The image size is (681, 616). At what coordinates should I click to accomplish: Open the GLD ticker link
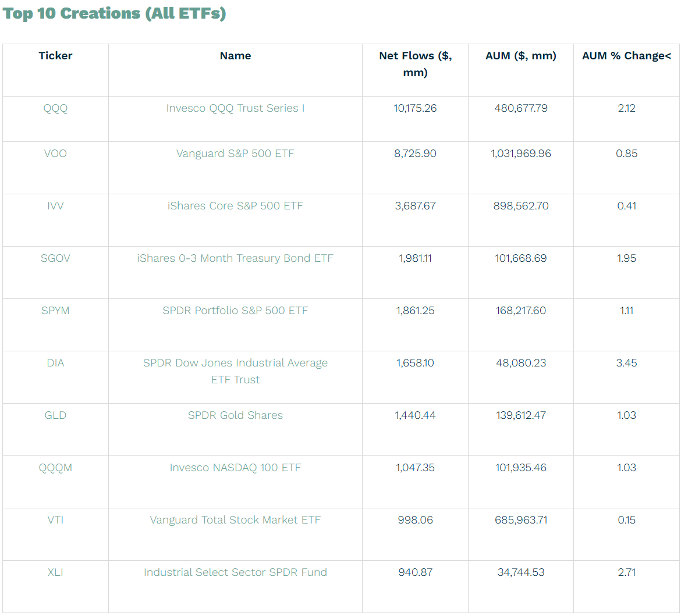(x=55, y=415)
